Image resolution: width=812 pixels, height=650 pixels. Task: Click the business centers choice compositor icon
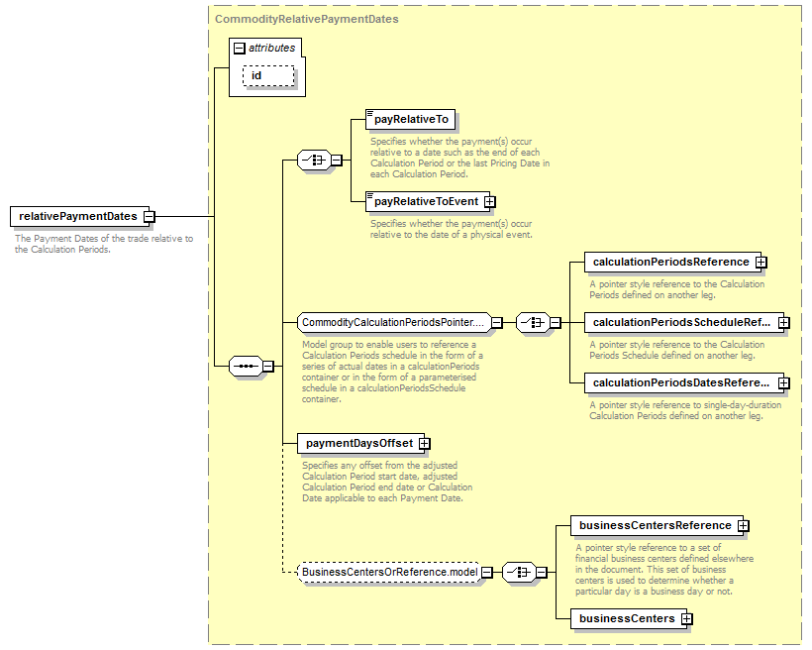[x=520, y=572]
